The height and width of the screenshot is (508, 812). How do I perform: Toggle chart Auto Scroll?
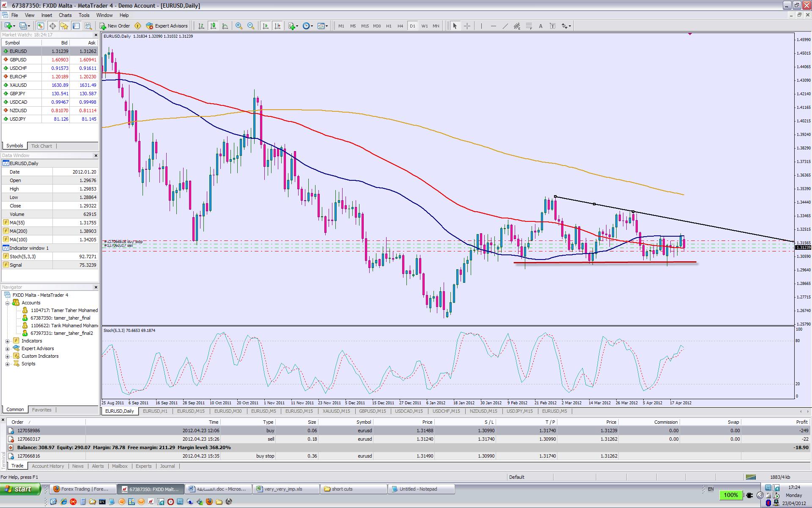coord(266,26)
